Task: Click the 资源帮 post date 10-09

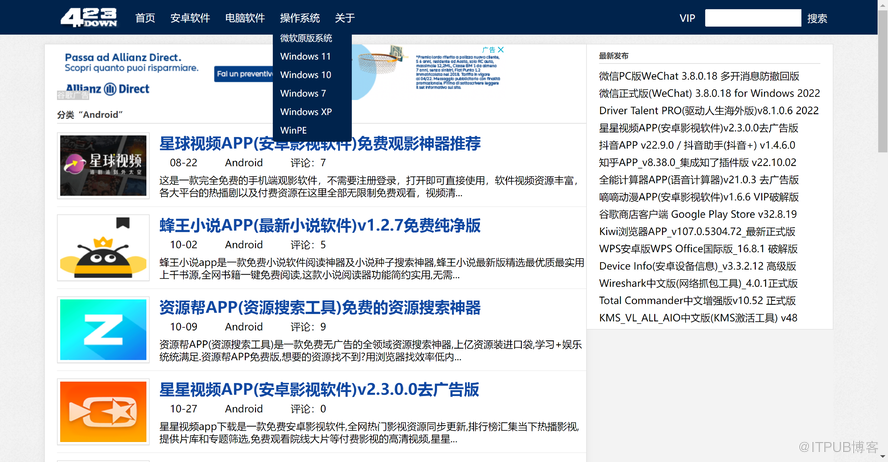Action: [x=183, y=327]
